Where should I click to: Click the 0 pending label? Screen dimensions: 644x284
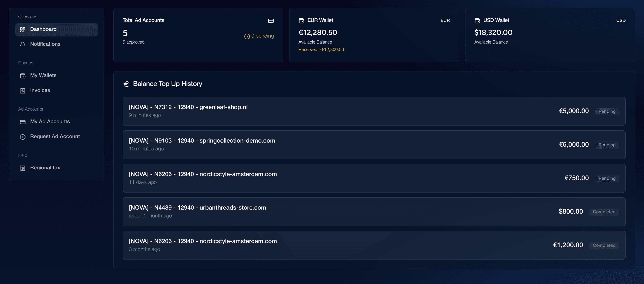(x=262, y=36)
